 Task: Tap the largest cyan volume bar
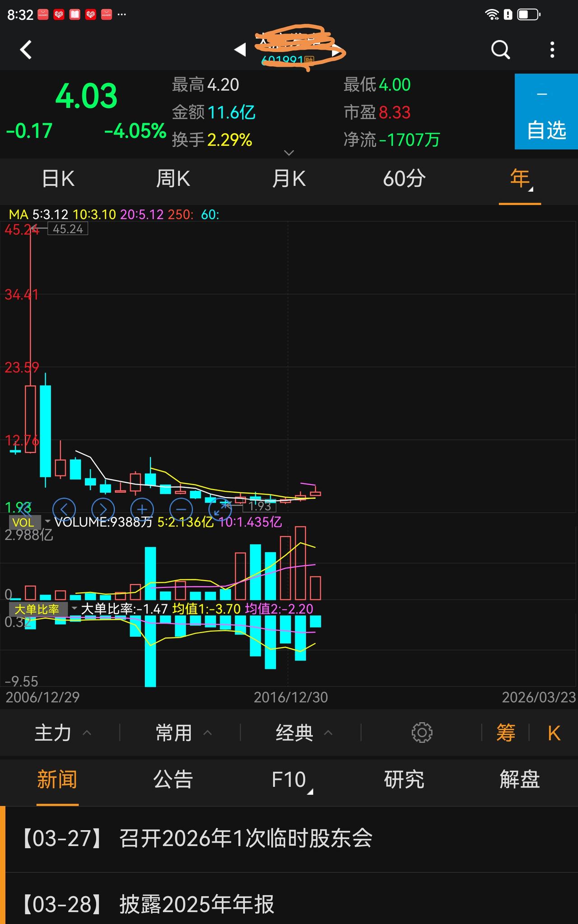(150, 573)
